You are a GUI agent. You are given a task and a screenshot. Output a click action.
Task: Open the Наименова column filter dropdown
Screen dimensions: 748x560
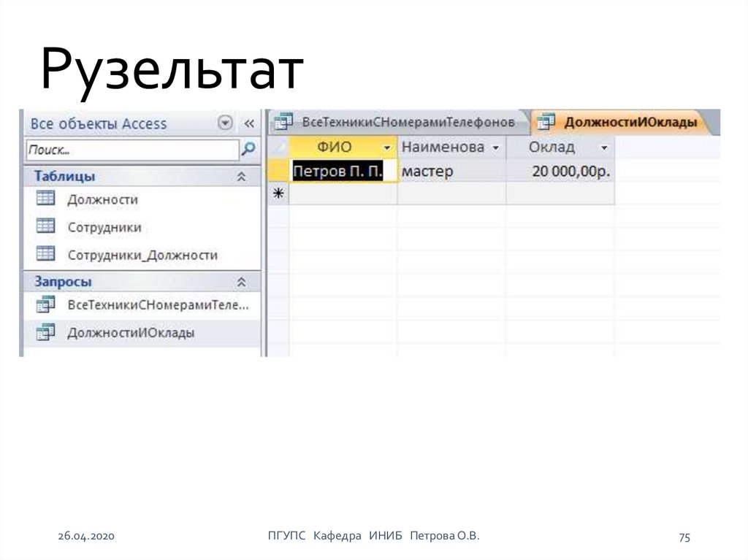[496, 147]
